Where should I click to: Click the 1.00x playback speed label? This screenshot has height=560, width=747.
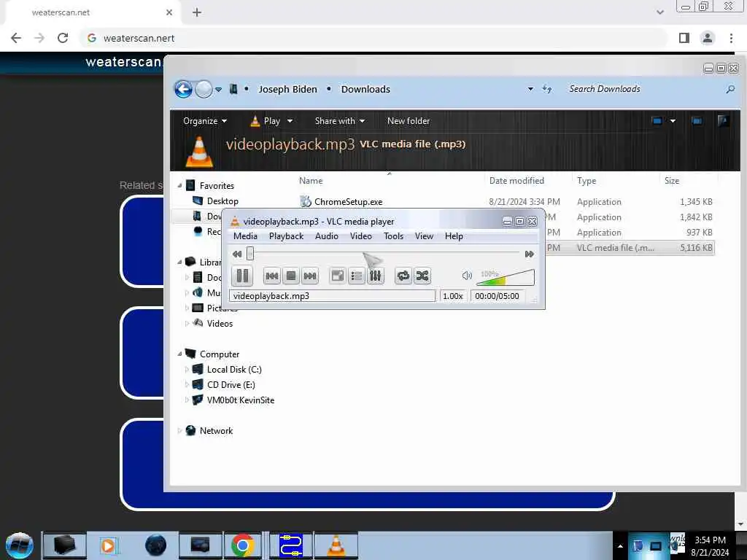tap(452, 296)
